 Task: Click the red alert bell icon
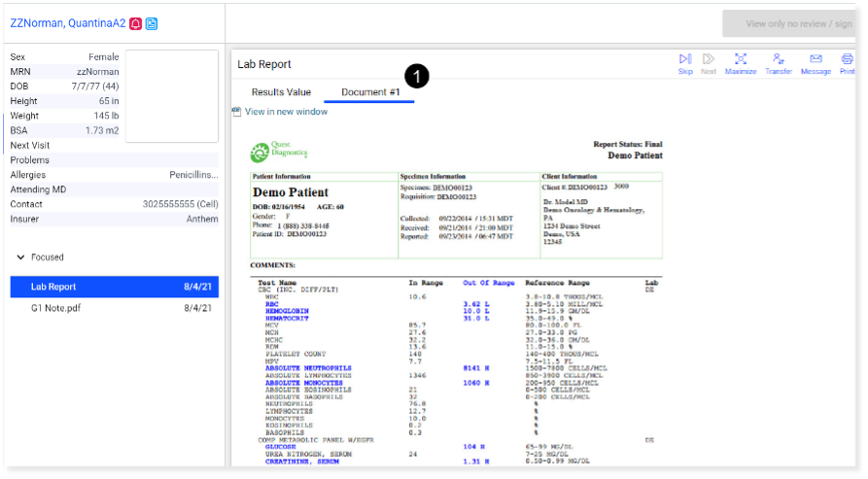click(135, 23)
